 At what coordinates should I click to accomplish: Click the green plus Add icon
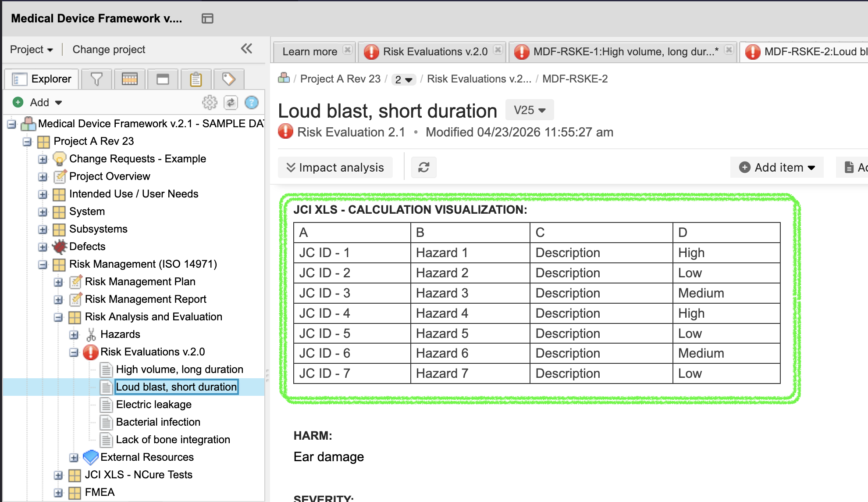point(18,102)
